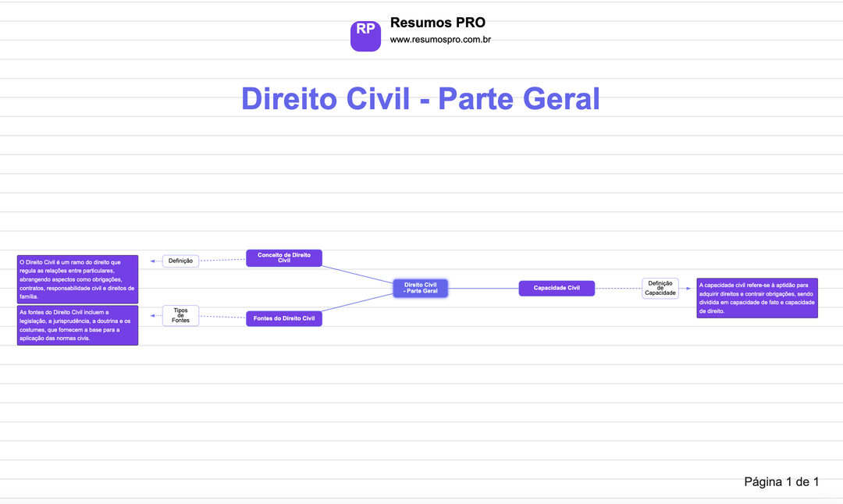Open the www.resumospro.com.br link
The width and height of the screenshot is (843, 504).
click(441, 40)
